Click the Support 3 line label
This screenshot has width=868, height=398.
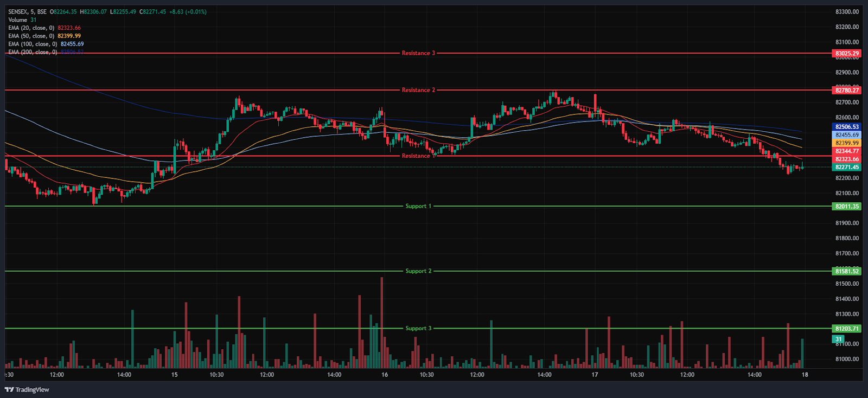pos(418,329)
